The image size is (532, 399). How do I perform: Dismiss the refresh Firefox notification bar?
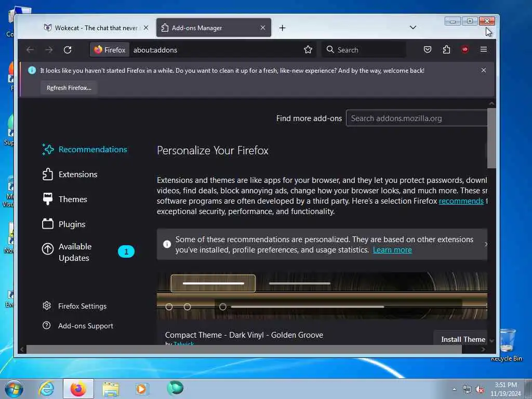(484, 70)
